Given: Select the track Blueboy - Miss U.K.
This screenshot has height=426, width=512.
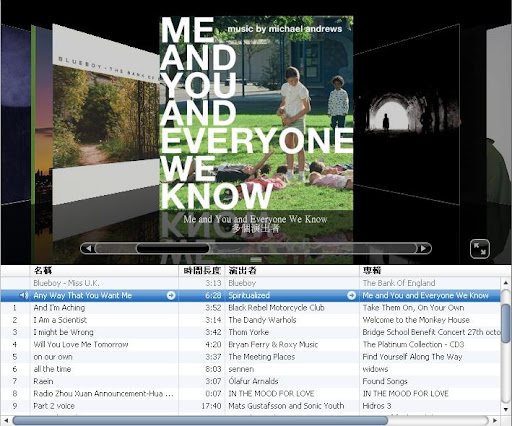Looking at the screenshot, I should 66,283.
